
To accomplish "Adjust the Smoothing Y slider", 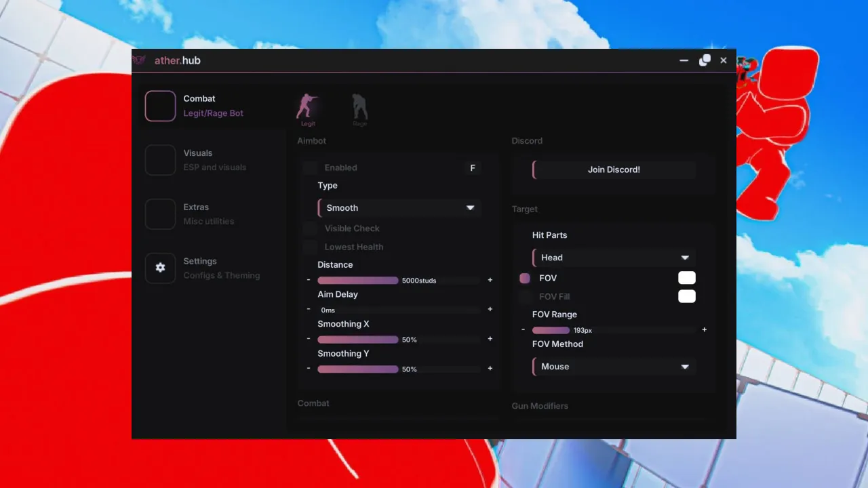I will 399,369.
